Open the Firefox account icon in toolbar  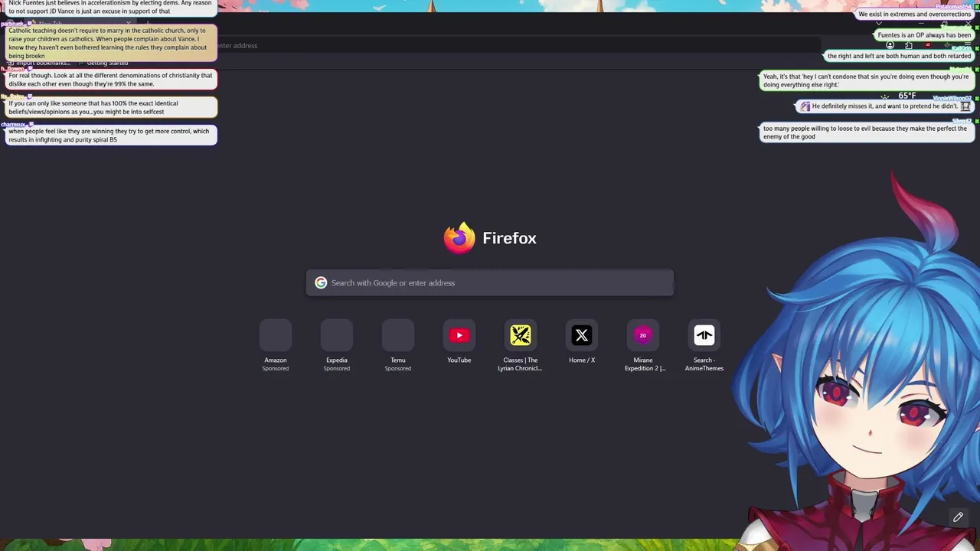890,45
